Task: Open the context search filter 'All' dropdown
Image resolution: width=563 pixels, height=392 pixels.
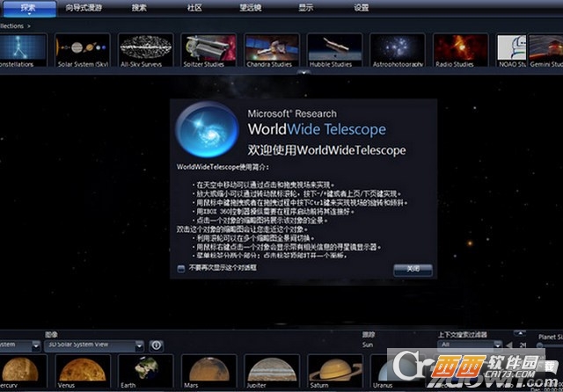Action: pos(470,345)
